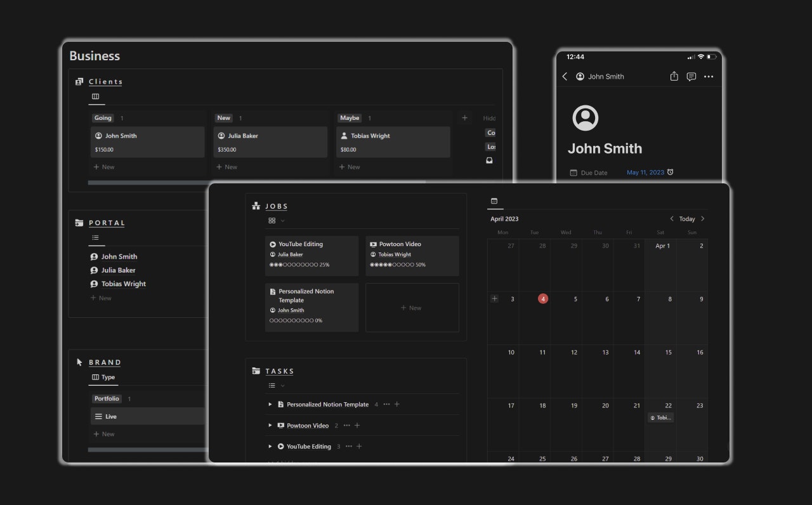
Task: Open Julia Baker card showing $350.00
Action: tap(270, 142)
